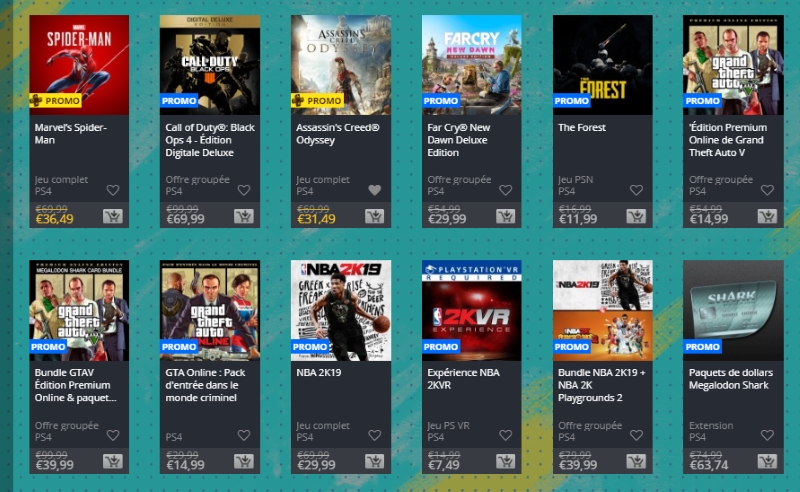This screenshot has width=800, height=492.
Task: Add NBA 2K19 to cart
Action: pyautogui.click(x=374, y=462)
